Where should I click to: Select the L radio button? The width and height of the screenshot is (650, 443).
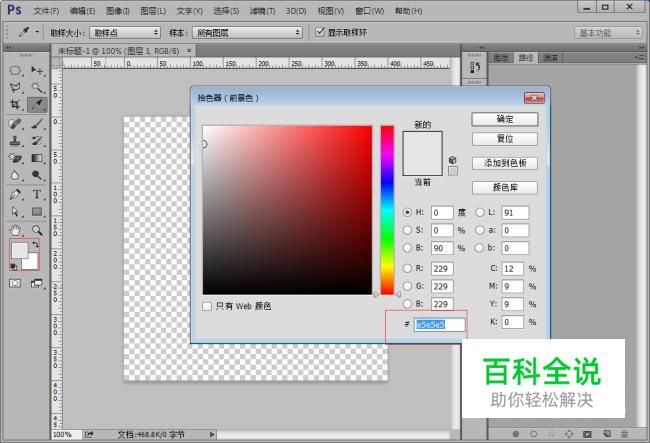pyautogui.click(x=480, y=212)
